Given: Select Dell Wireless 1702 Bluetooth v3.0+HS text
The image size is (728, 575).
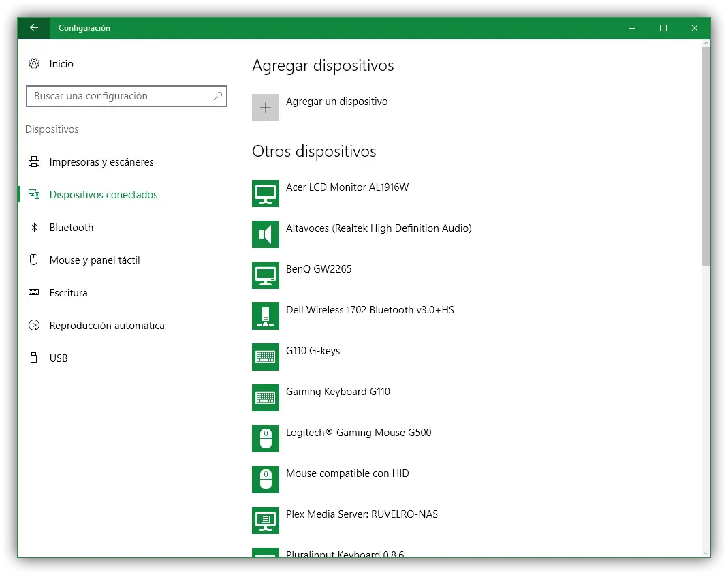Looking at the screenshot, I should tap(370, 310).
